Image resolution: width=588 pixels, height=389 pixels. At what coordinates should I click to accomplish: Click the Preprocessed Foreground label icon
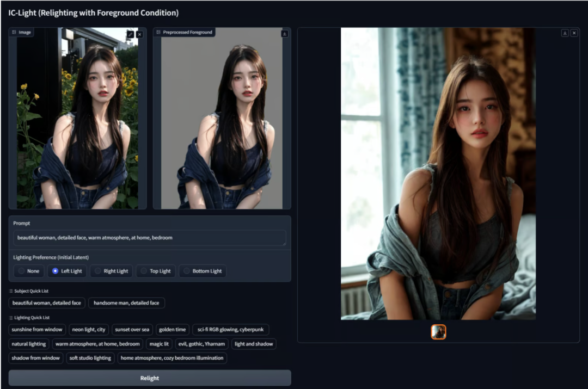[158, 32]
